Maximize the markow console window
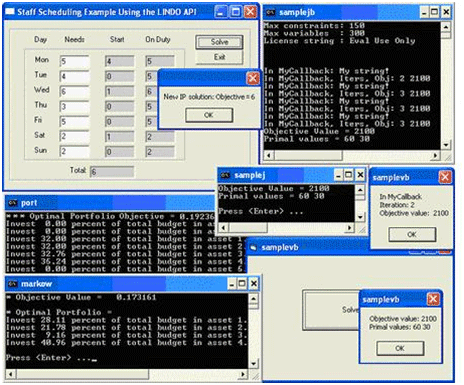The width and height of the screenshot is (464, 385). 242,284
